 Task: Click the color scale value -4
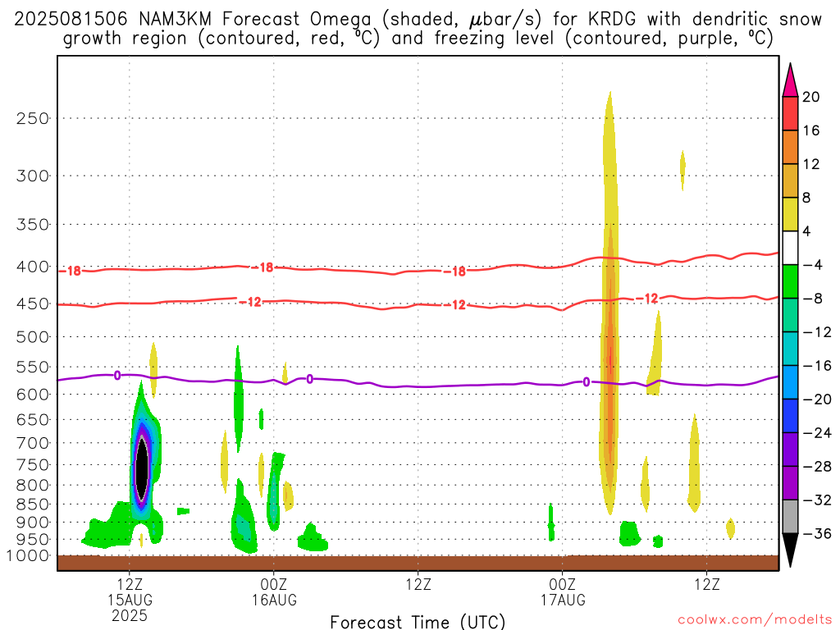[x=812, y=265]
